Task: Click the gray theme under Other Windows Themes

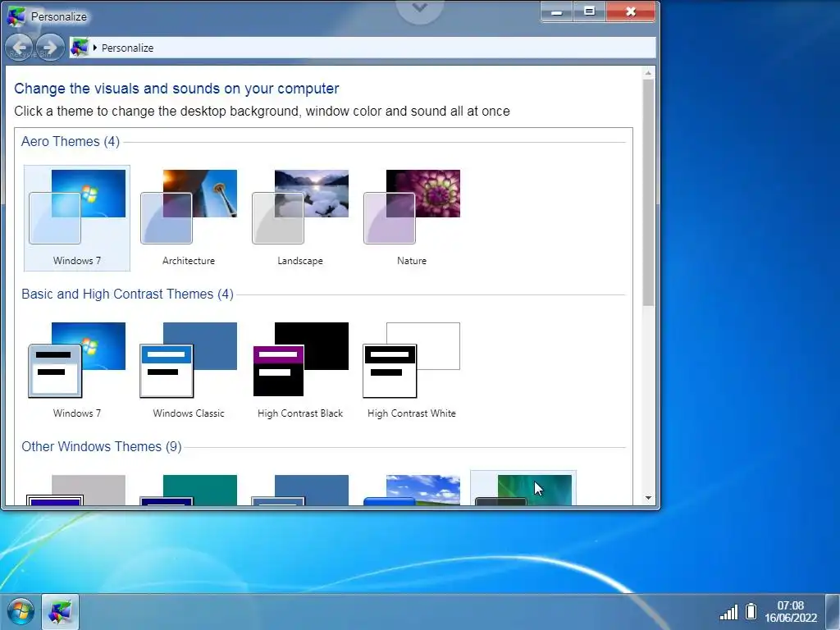Action: [x=77, y=490]
